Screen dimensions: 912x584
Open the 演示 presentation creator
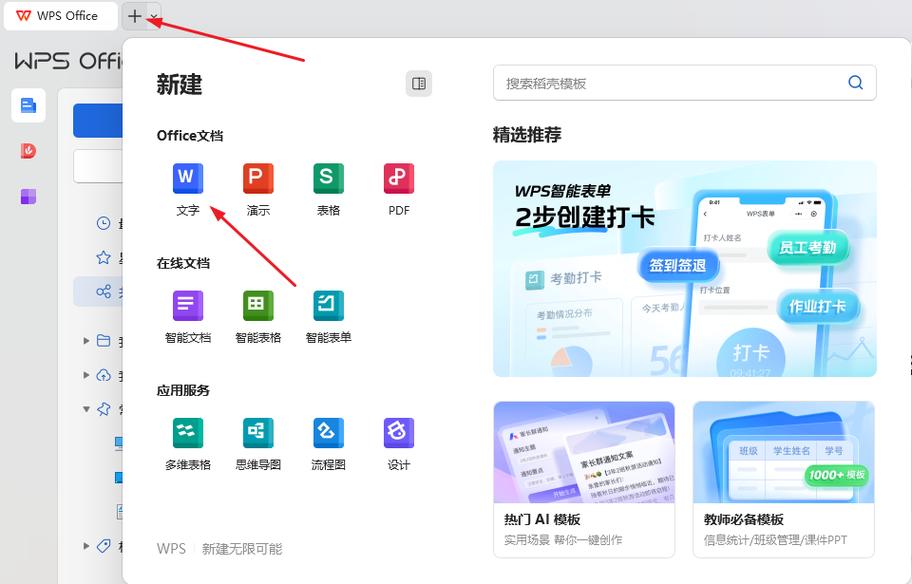(257, 189)
